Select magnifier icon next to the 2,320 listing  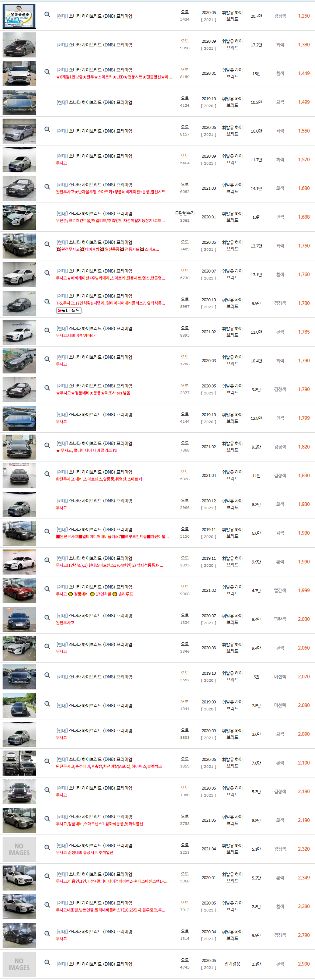tap(47, 847)
